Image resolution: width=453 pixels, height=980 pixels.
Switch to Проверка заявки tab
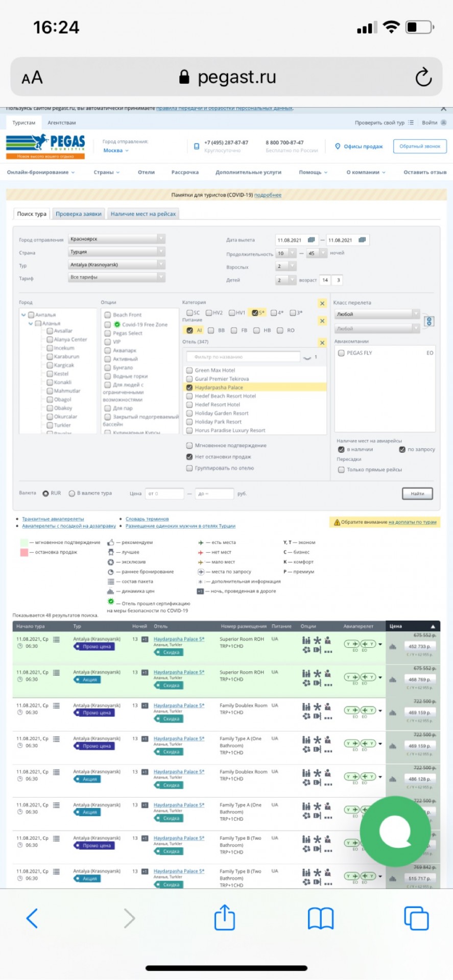79,214
